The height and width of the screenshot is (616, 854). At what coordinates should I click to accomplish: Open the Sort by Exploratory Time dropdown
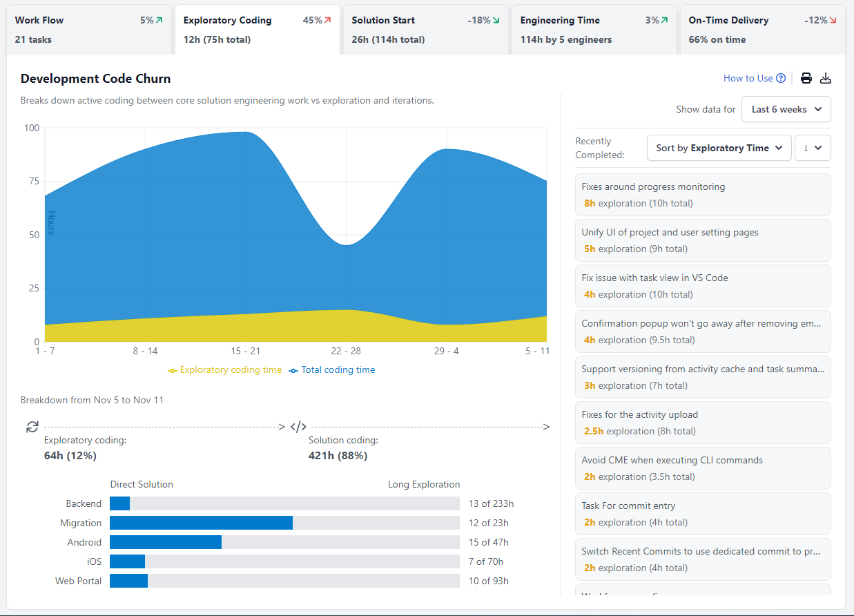(719, 148)
